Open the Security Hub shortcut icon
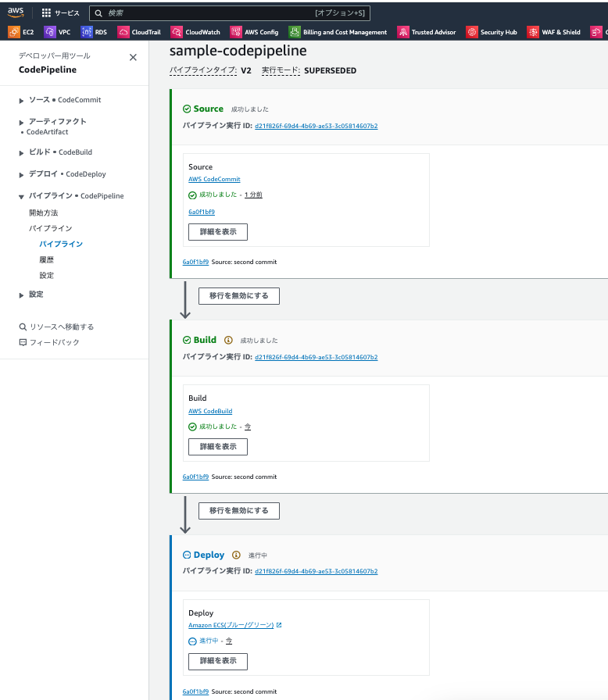Image resolution: width=608 pixels, height=700 pixels. [472, 32]
